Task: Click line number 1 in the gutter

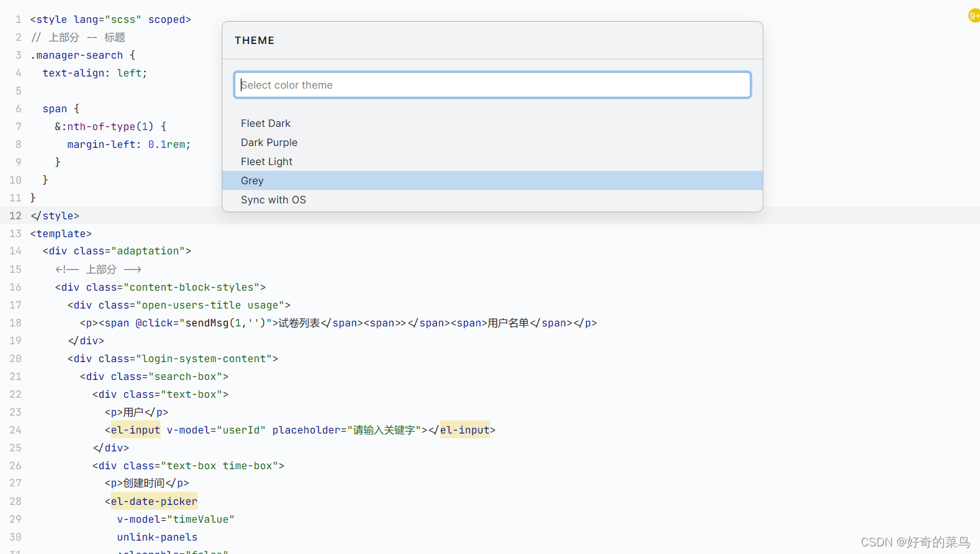Action: (x=18, y=19)
